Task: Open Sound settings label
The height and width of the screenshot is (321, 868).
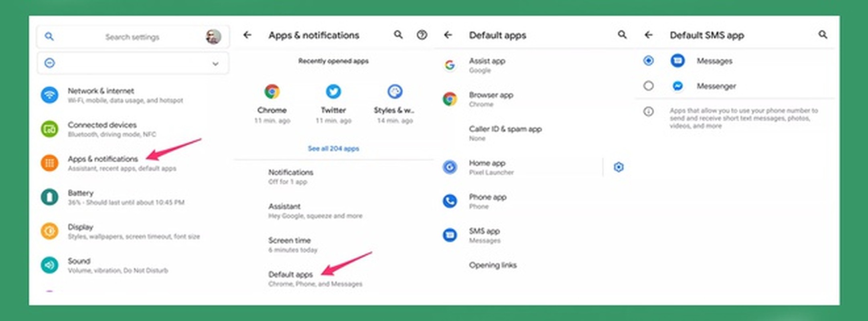Action: click(x=79, y=261)
